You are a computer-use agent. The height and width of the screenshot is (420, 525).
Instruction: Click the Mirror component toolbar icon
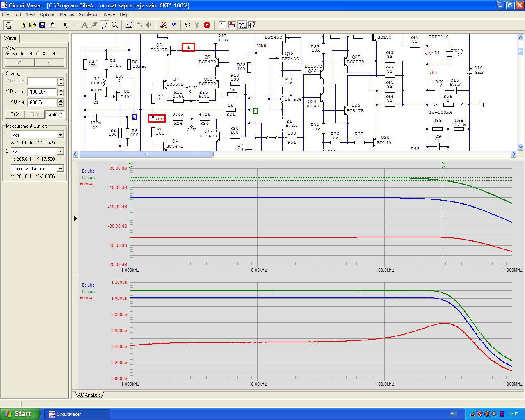coord(148,25)
